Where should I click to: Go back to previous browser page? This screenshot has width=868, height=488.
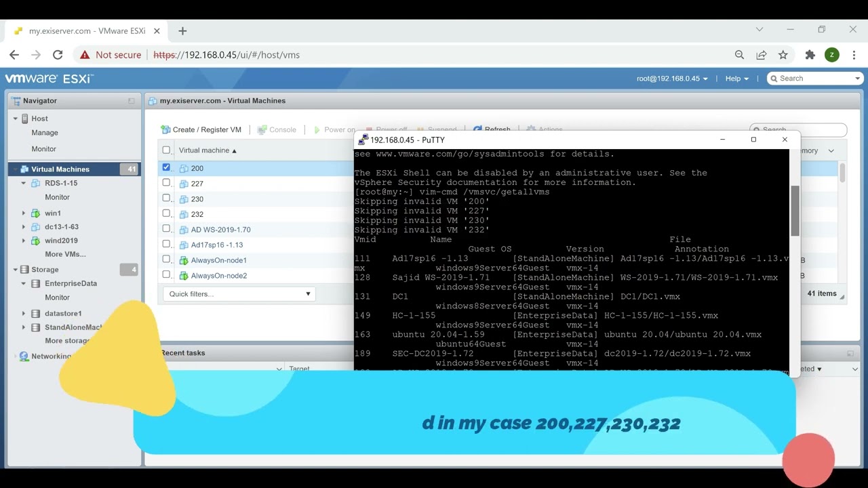click(14, 55)
